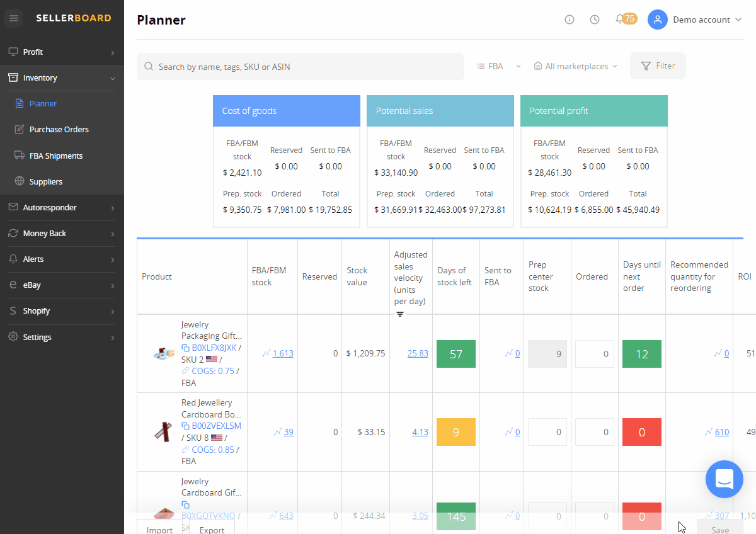
Task: Open the hamburger menu icon
Action: (14, 18)
